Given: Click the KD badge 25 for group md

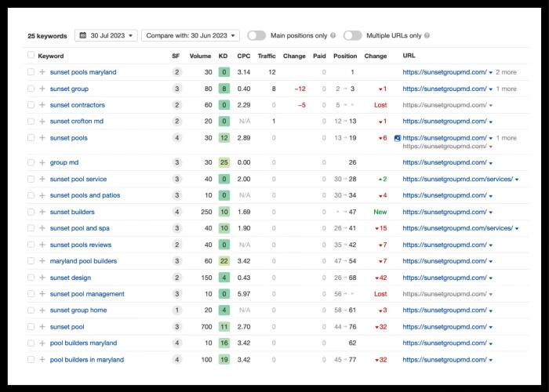Looking at the screenshot, I should click(x=224, y=162).
